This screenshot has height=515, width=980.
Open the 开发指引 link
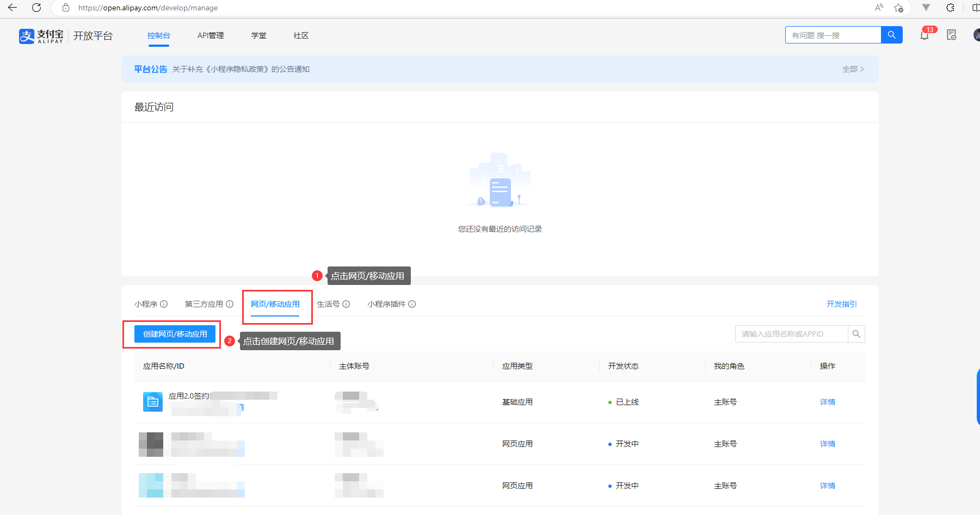tap(841, 304)
